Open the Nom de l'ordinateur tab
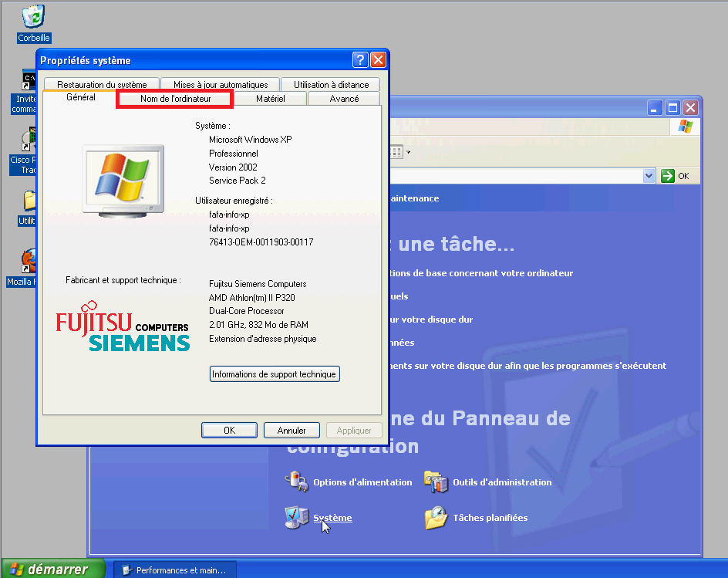 tap(176, 99)
